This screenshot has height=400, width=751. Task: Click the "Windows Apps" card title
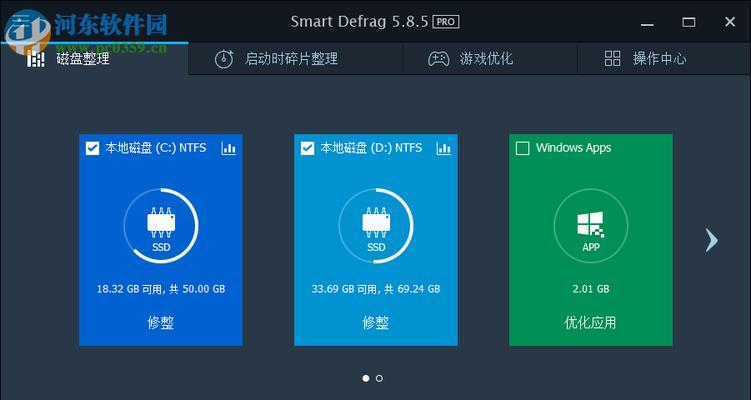click(x=574, y=148)
